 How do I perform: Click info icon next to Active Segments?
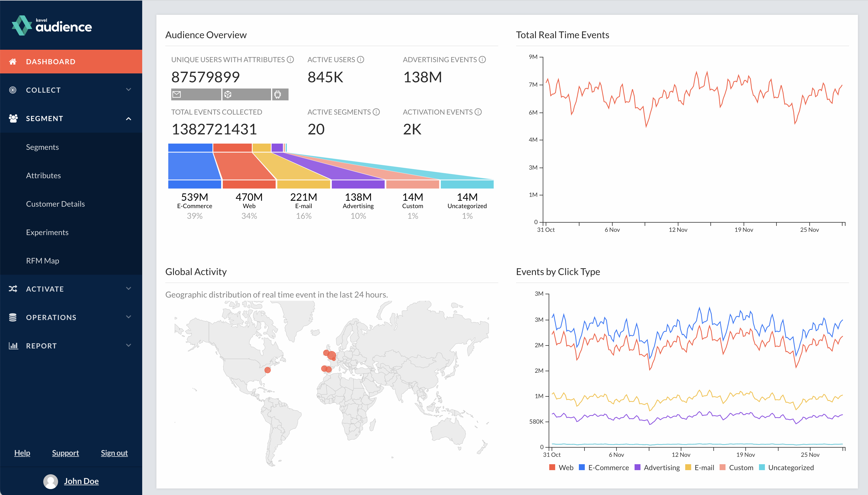[376, 112]
